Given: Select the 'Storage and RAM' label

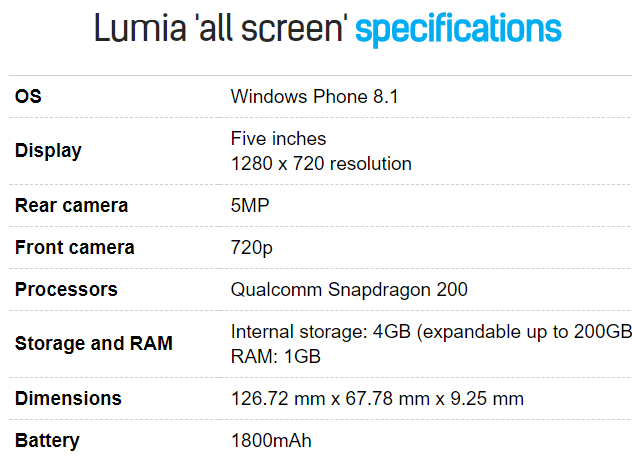Looking at the screenshot, I should click(x=94, y=343).
